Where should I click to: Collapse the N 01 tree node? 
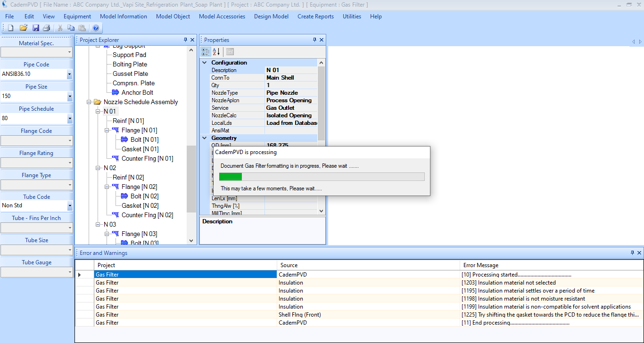point(98,111)
